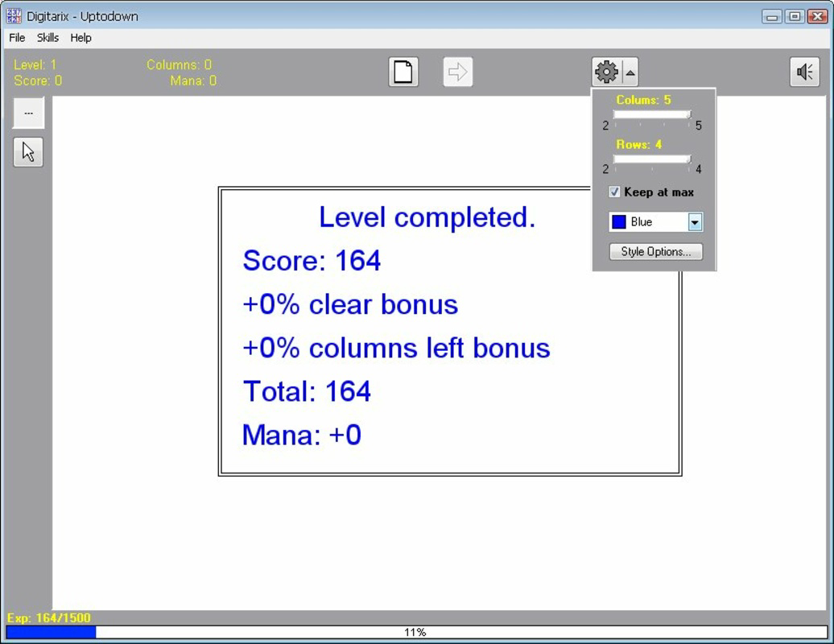This screenshot has height=644, width=834.
Task: Select the arrow pointer tool
Action: tap(28, 152)
